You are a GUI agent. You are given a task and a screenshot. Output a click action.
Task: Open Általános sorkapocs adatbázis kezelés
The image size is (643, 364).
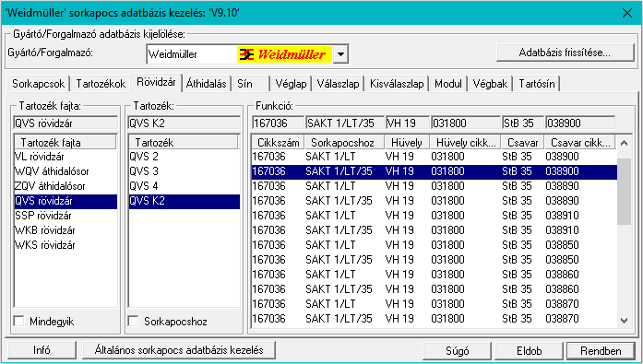click(x=179, y=350)
